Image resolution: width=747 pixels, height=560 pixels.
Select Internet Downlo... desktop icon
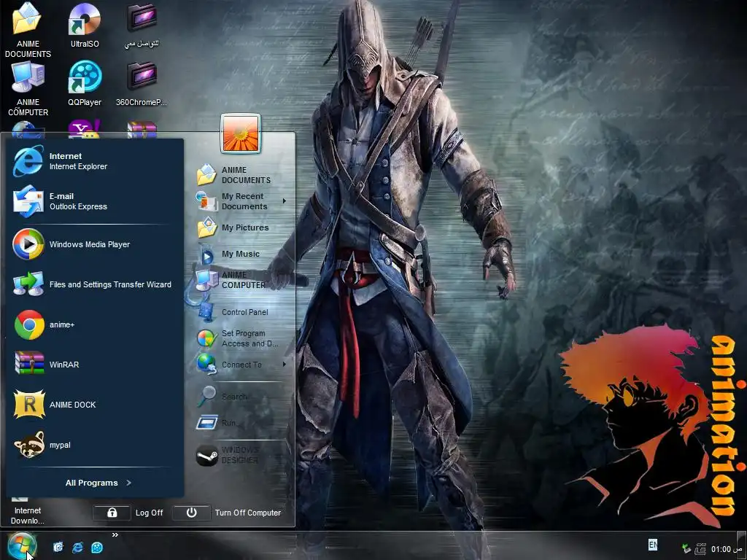28,512
